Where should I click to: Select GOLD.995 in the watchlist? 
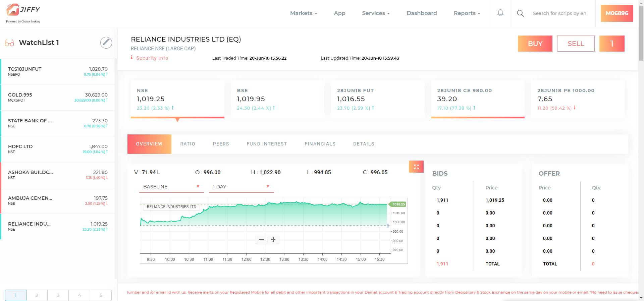[x=58, y=97]
